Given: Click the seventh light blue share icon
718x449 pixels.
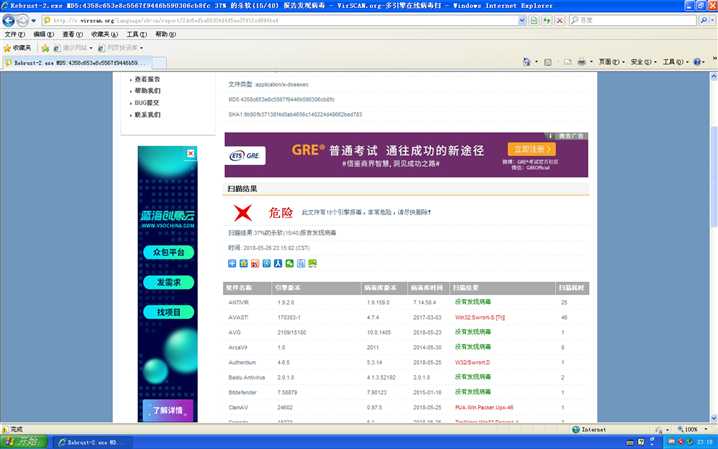Looking at the screenshot, I should [301, 263].
